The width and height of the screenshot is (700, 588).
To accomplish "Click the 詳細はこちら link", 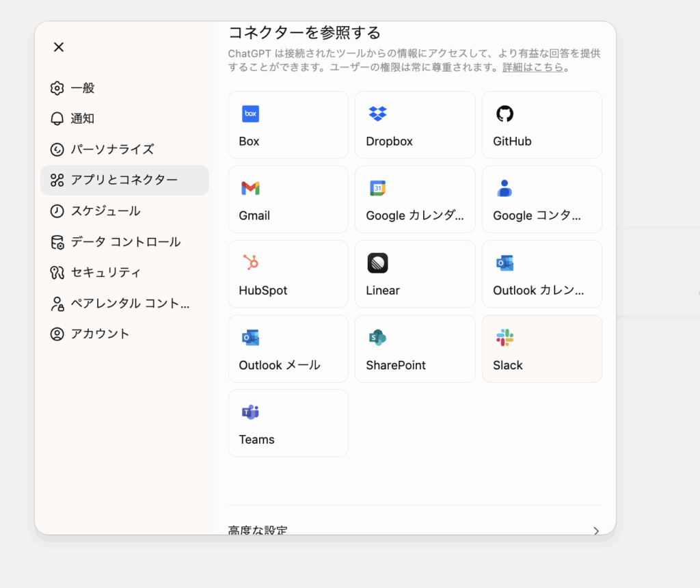I will pos(533,67).
